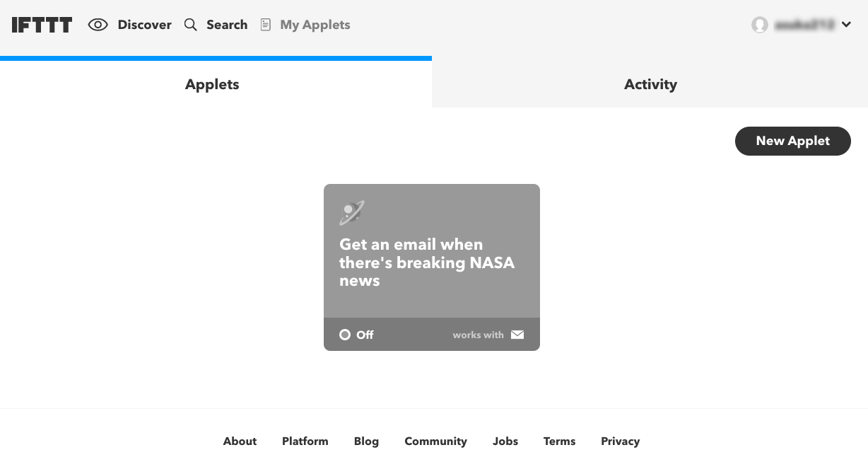Open the NASA breaking news applet card

(x=431, y=262)
